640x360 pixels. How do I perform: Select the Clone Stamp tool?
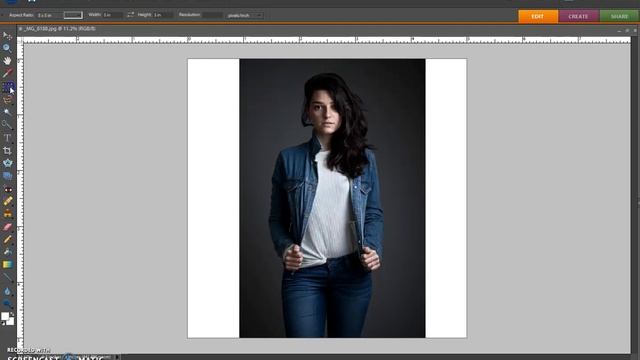7,213
